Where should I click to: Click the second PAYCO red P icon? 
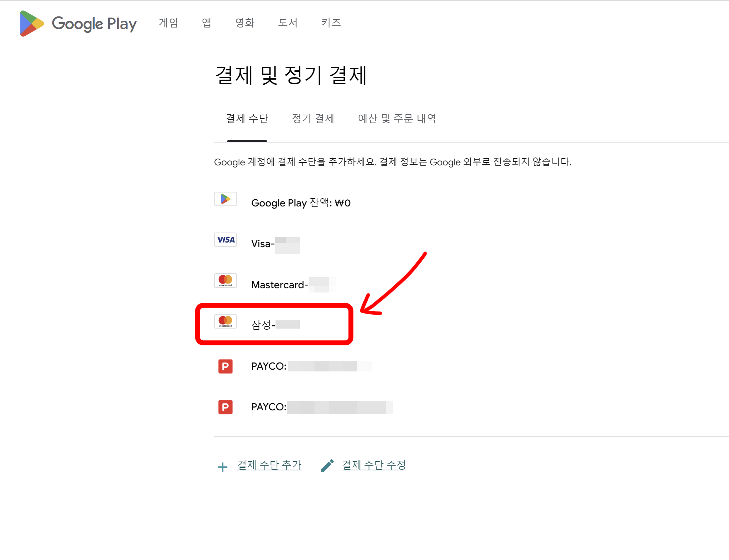(225, 407)
